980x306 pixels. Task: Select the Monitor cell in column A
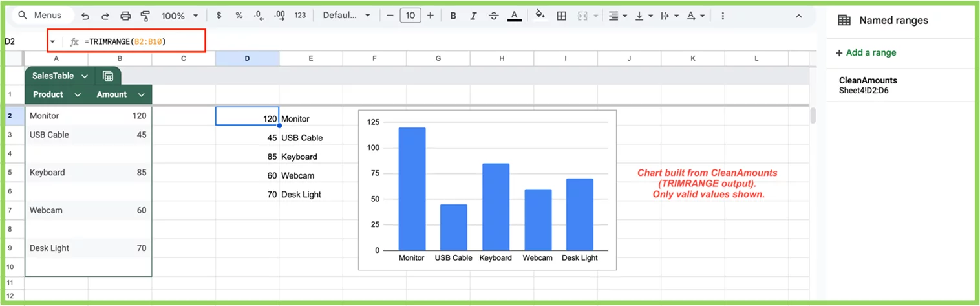click(x=56, y=116)
